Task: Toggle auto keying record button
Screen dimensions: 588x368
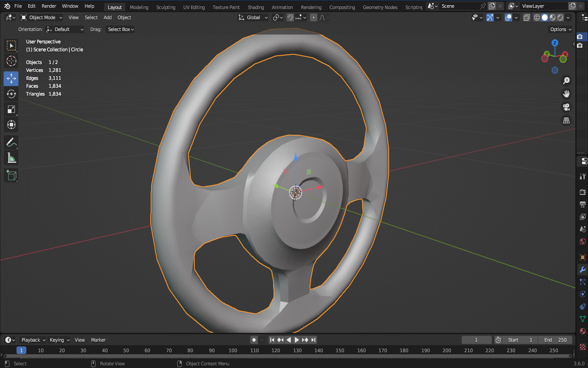Action: [x=254, y=340]
